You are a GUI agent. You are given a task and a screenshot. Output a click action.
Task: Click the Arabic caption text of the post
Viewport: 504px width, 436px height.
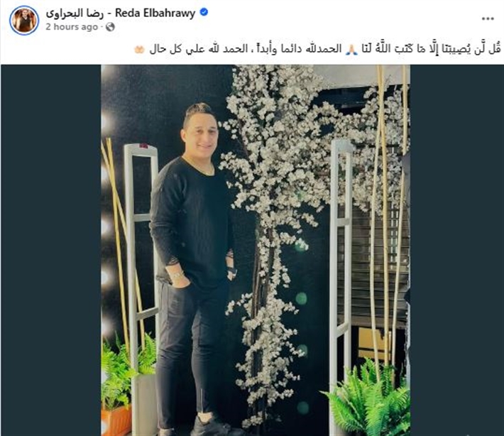click(324, 50)
